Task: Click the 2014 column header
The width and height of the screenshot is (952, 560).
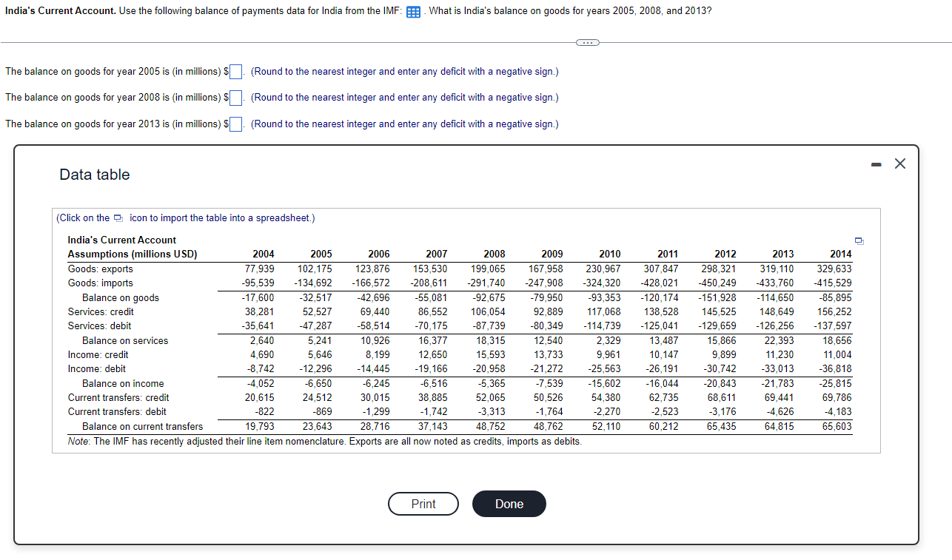Action: [840, 254]
